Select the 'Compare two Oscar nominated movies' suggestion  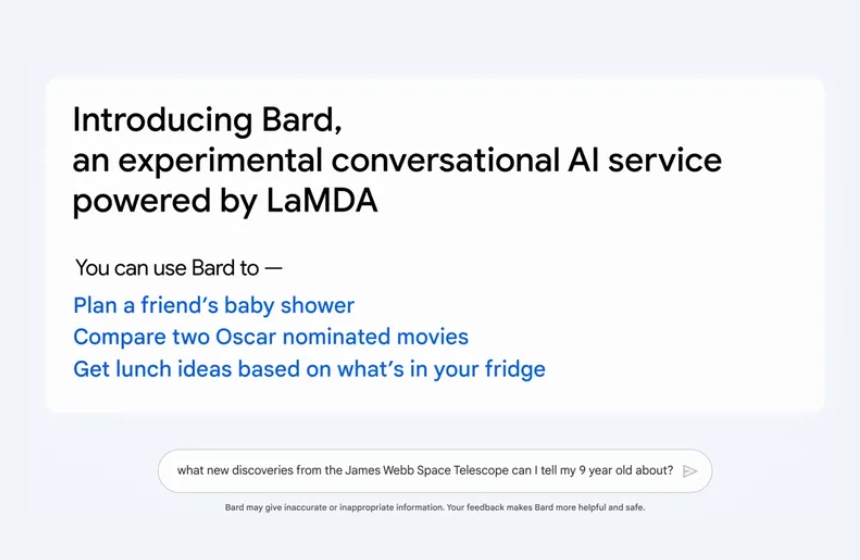(x=271, y=337)
